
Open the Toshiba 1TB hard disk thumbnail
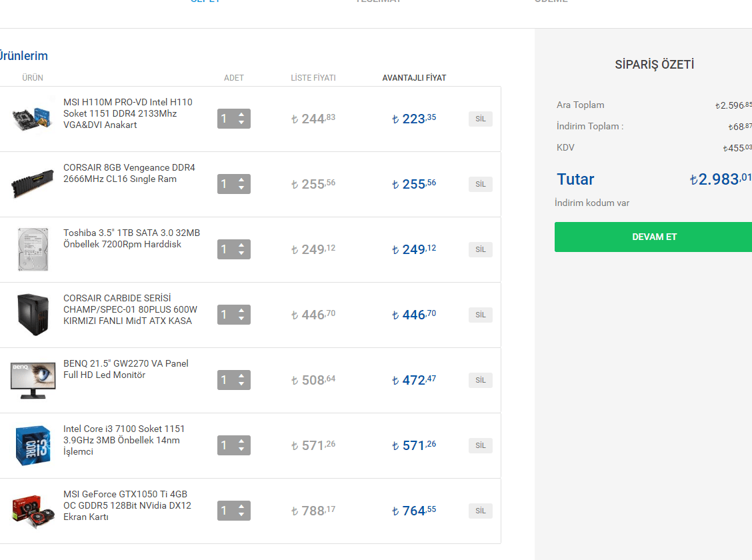[x=33, y=249]
